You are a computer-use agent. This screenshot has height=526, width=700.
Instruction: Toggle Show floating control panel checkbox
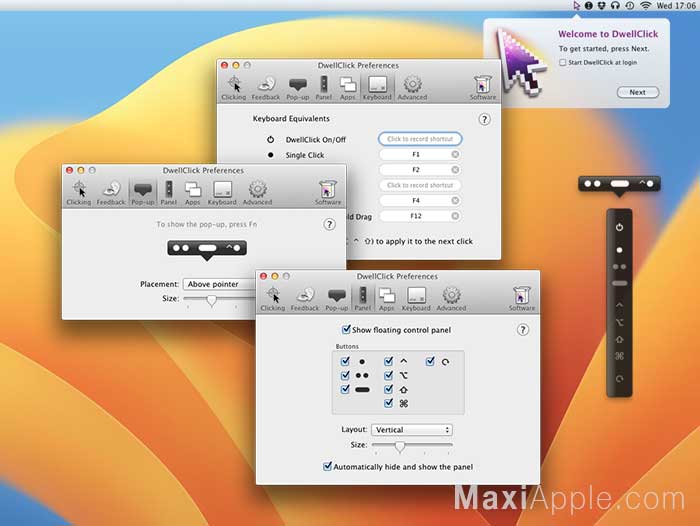pos(346,330)
